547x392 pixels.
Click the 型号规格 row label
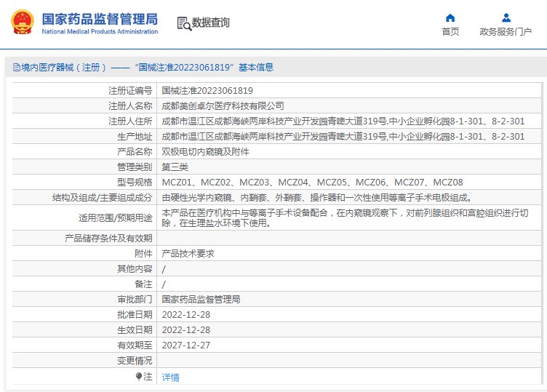[135, 183]
